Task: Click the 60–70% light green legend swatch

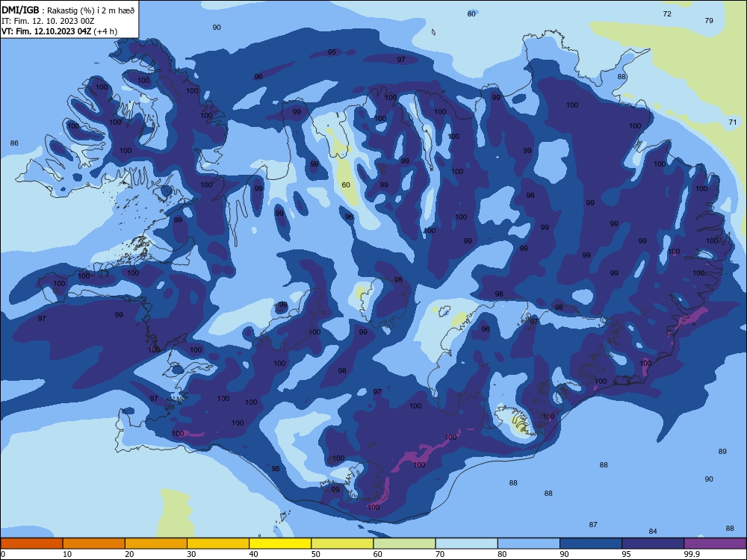Action: click(404, 544)
